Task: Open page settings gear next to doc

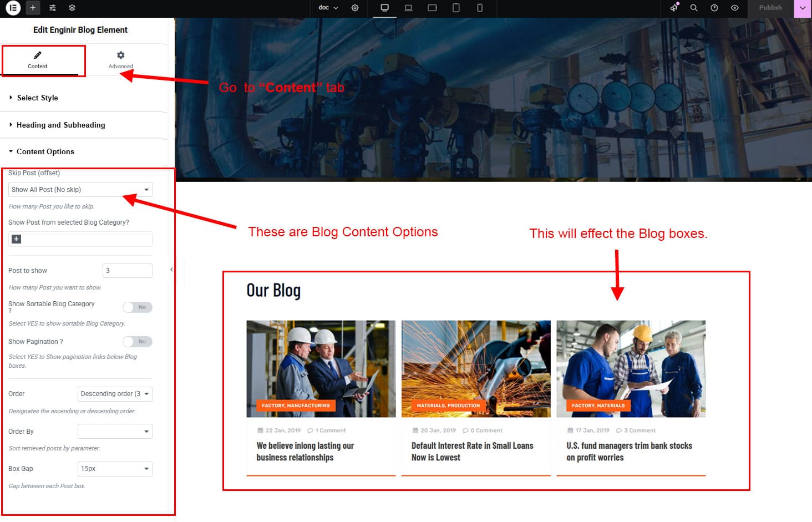Action: tap(355, 8)
